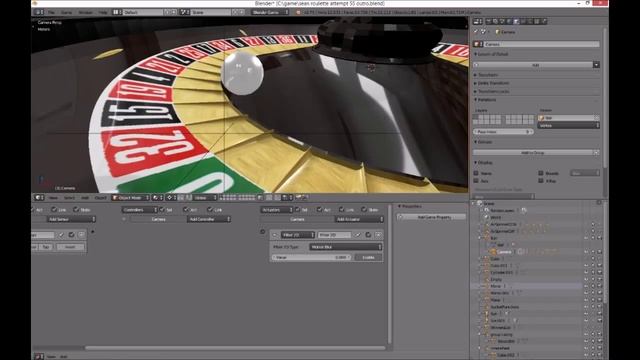
Task: Click the Parent object field
Action: pos(569,118)
